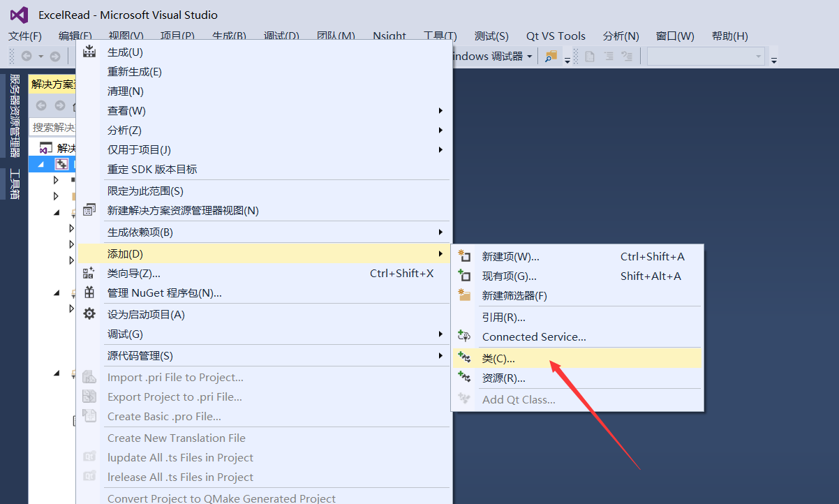Choose 重新生成(E) from the context menu

265,71
